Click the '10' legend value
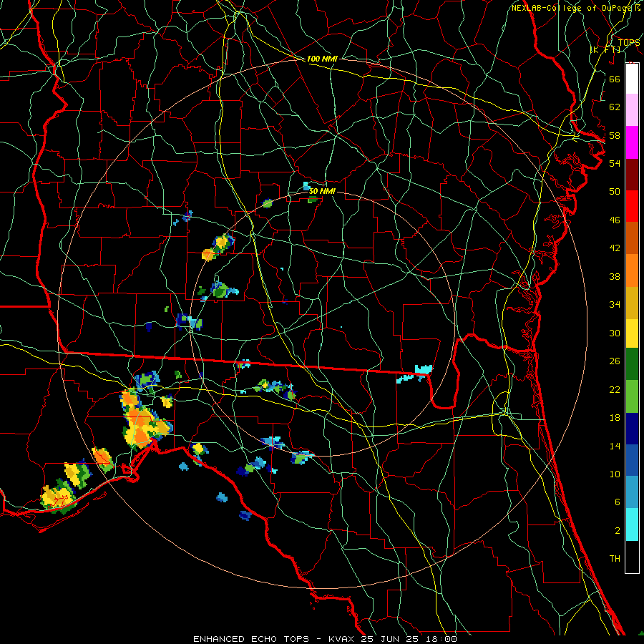The height and width of the screenshot is (644, 644). click(615, 474)
